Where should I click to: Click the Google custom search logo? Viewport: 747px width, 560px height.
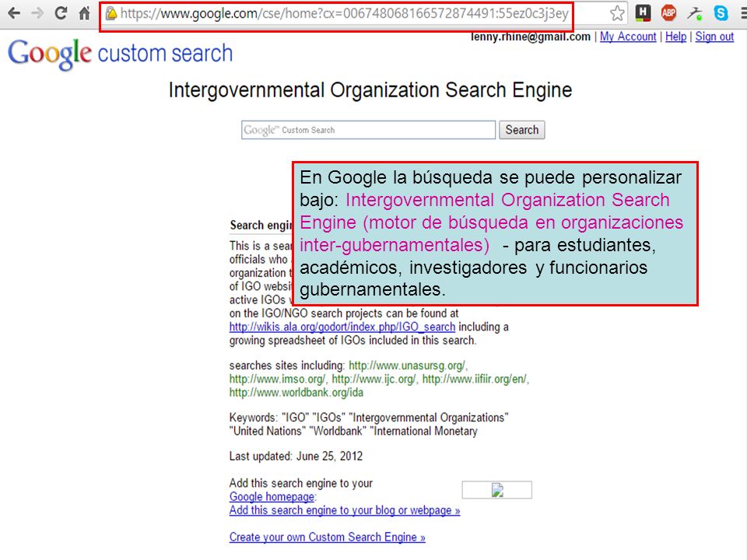pos(120,54)
